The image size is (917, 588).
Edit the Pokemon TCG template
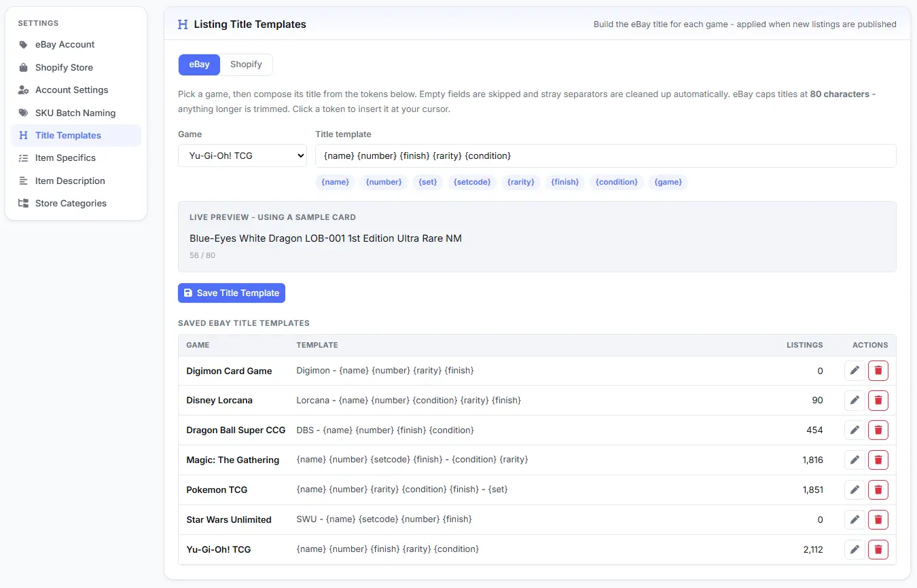pyautogui.click(x=855, y=490)
